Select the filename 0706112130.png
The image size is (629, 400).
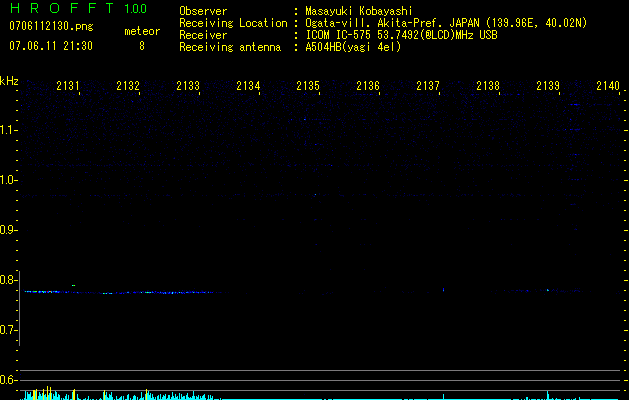click(x=51, y=26)
